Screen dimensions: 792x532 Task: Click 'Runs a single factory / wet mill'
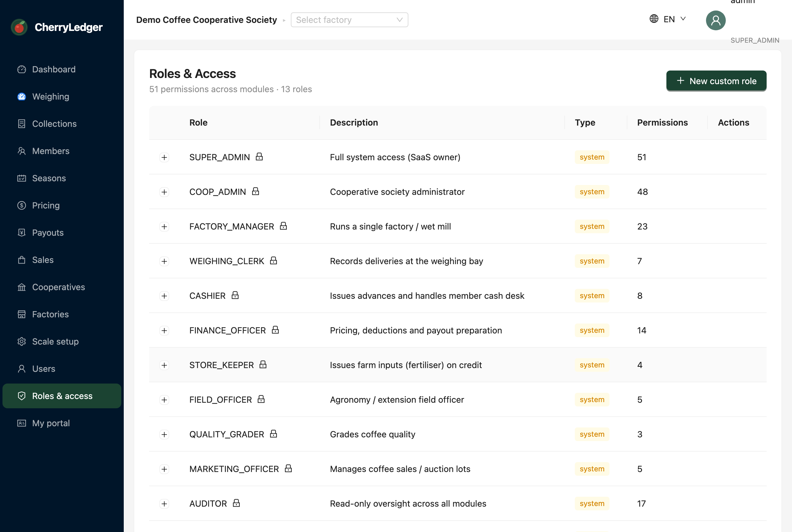pyautogui.click(x=390, y=226)
